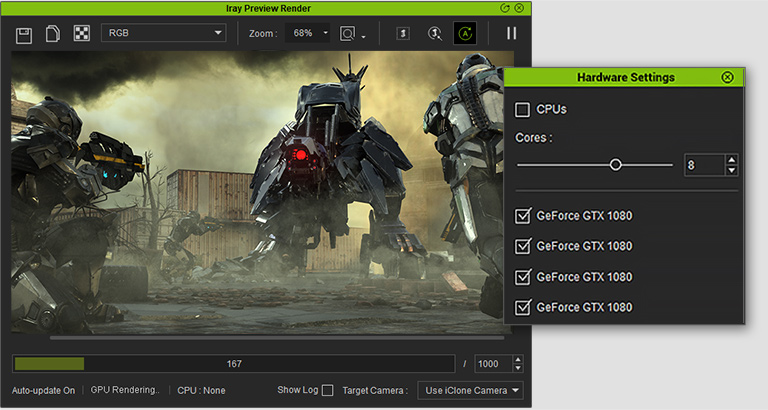Click the GPU Rendering.. status text

pyautogui.click(x=125, y=390)
